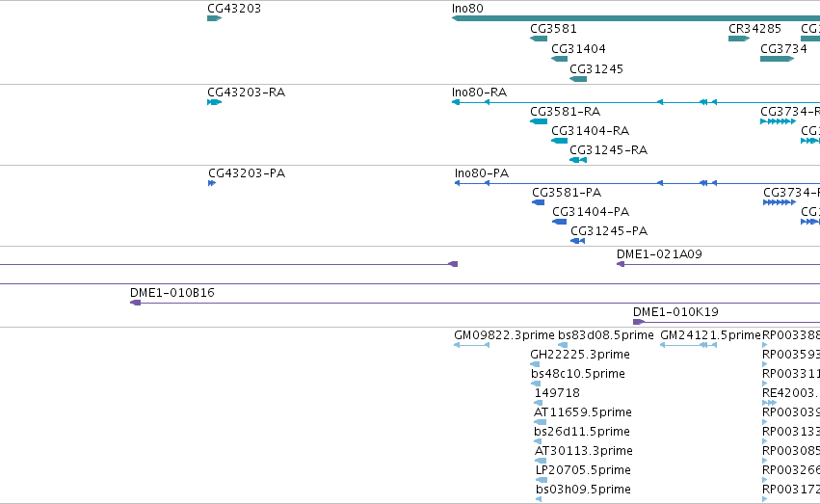
Task: Click the bs83d08.5prime label text
Action: click(x=606, y=335)
